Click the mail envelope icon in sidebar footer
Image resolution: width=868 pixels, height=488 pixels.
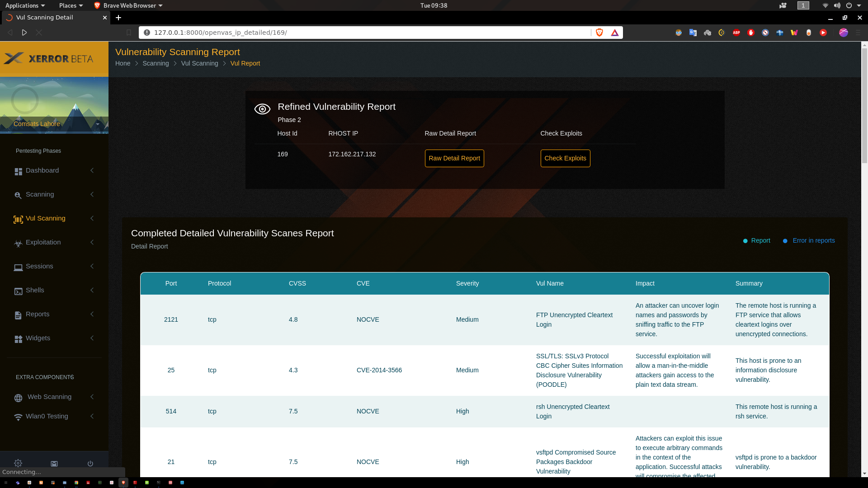click(x=54, y=464)
